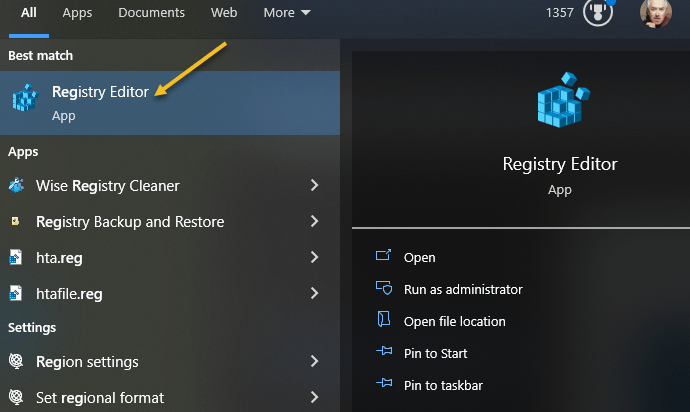
Task: Click the Wise Registry Cleaner app icon
Action: (x=17, y=186)
